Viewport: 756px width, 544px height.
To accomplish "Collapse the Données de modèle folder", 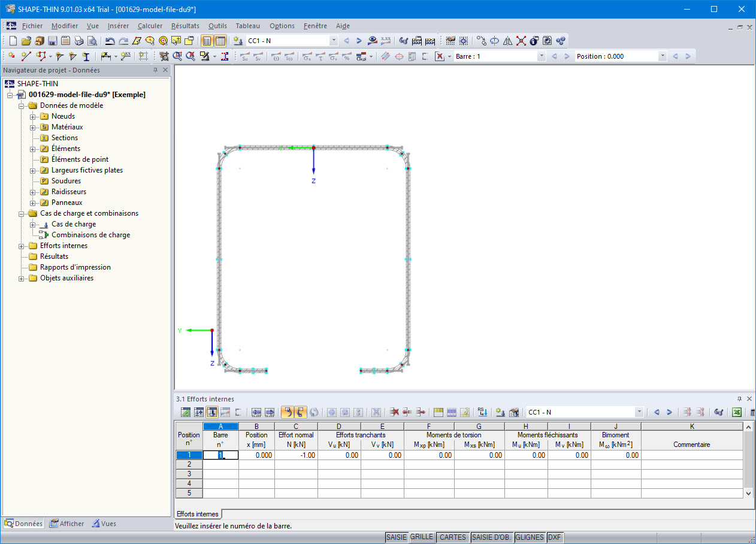I will click(22, 105).
